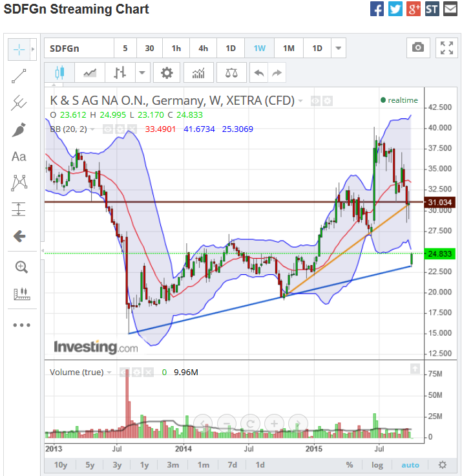Click the back arrow in left sidebar

pos(19,236)
